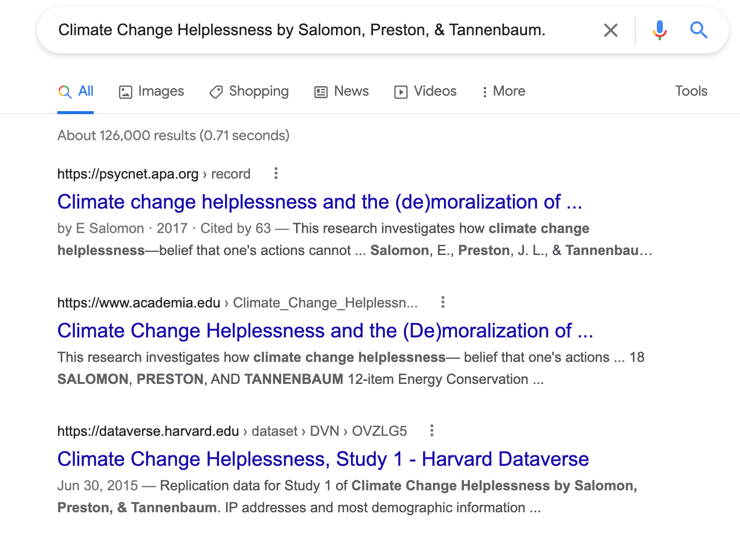
Task: Open the psycnet 'Climate change helplessness' result
Action: (320, 201)
